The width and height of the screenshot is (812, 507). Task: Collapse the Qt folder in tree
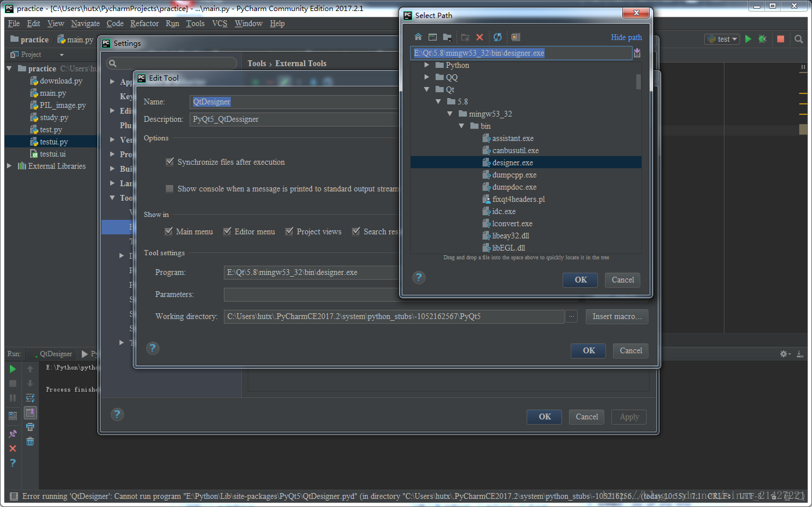point(427,89)
